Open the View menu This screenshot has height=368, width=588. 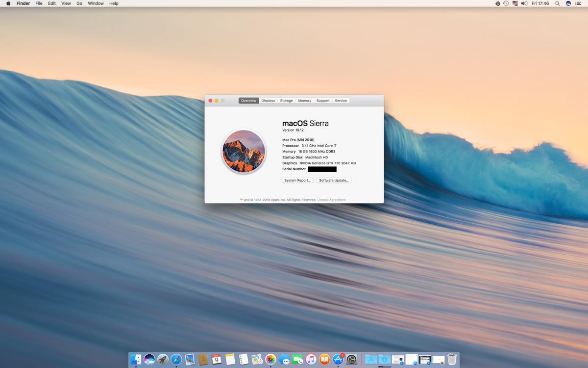pos(66,3)
